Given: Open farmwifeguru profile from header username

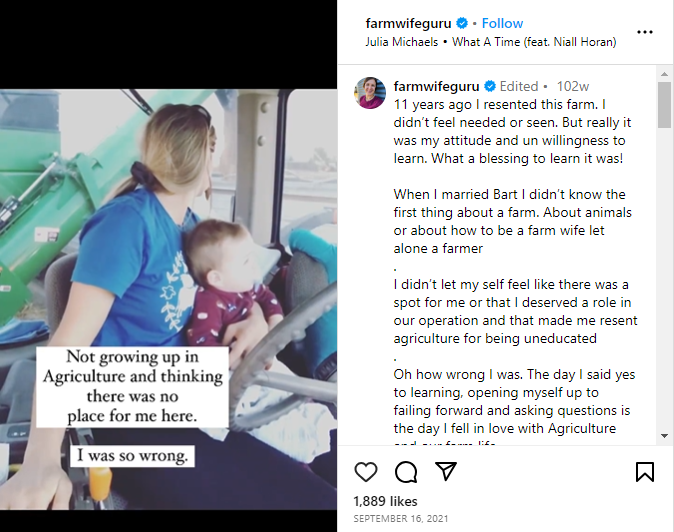Looking at the screenshot, I should 410,23.
